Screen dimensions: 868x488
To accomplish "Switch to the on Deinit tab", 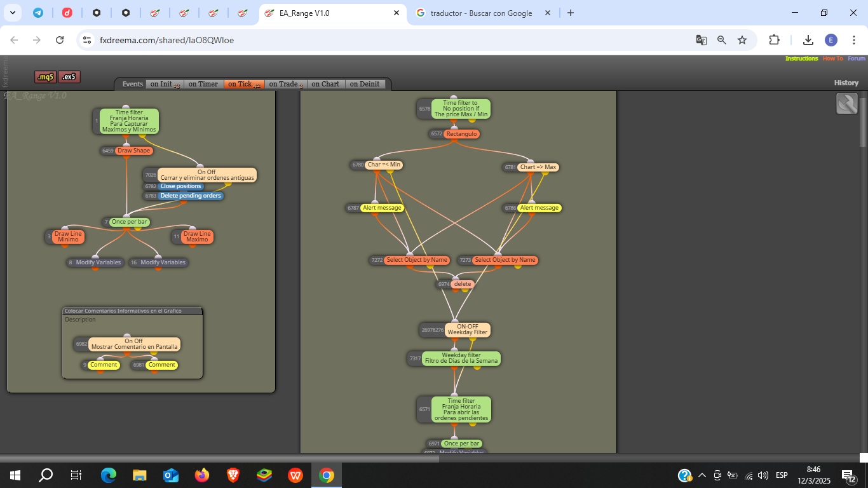I will (365, 84).
